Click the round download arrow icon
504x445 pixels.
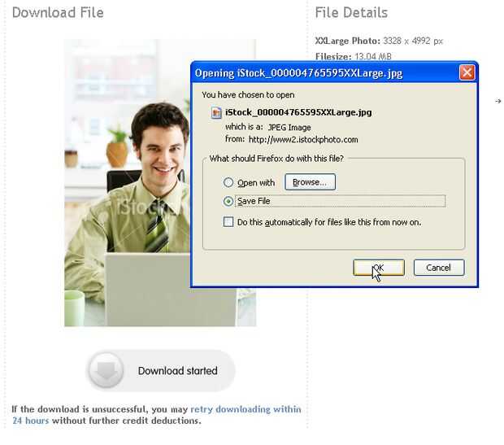(x=106, y=370)
